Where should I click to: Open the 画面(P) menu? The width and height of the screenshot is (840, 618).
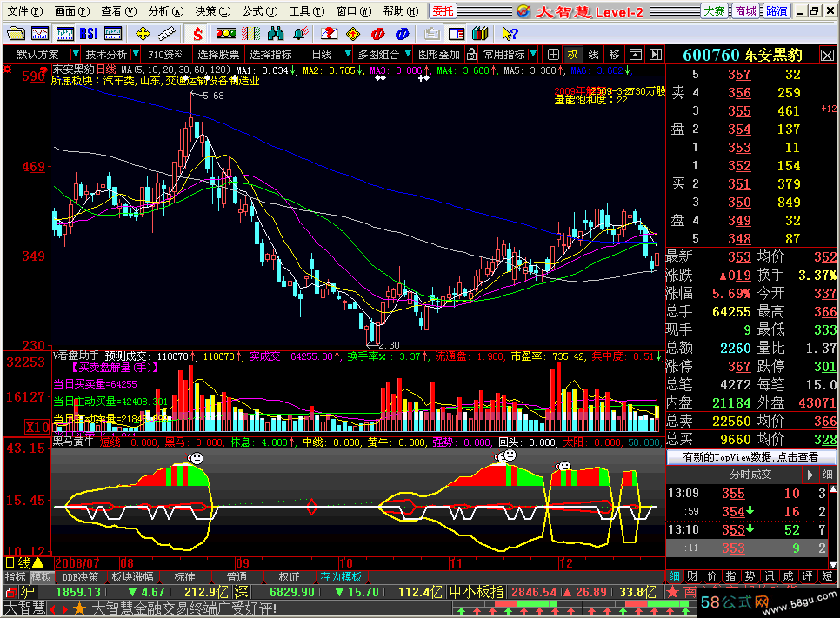point(72,11)
